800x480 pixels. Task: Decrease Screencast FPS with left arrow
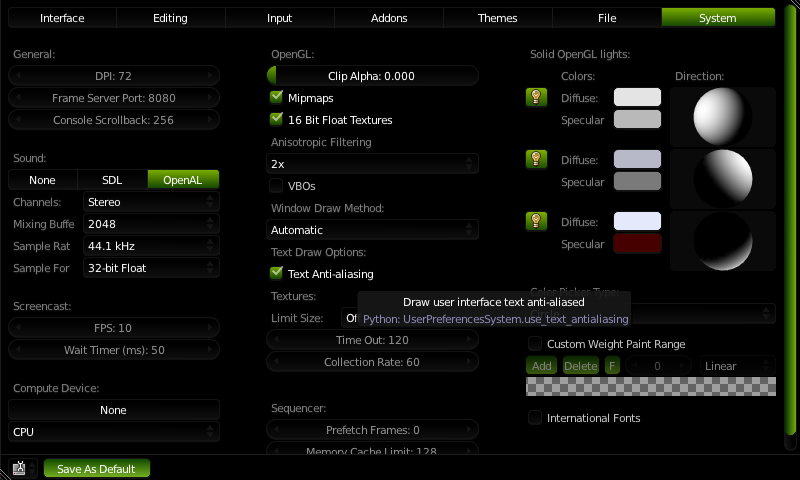[18, 327]
